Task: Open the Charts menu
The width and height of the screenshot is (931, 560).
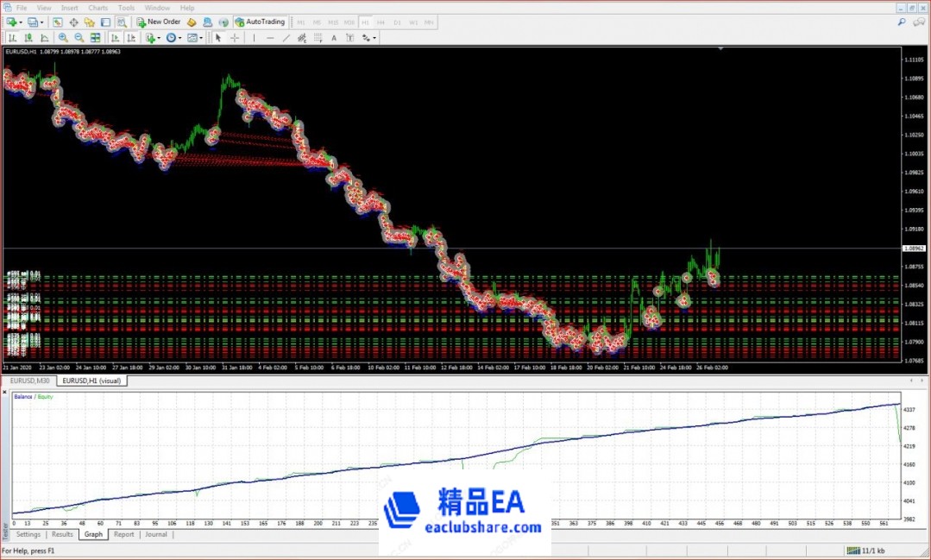Action: 98,8
